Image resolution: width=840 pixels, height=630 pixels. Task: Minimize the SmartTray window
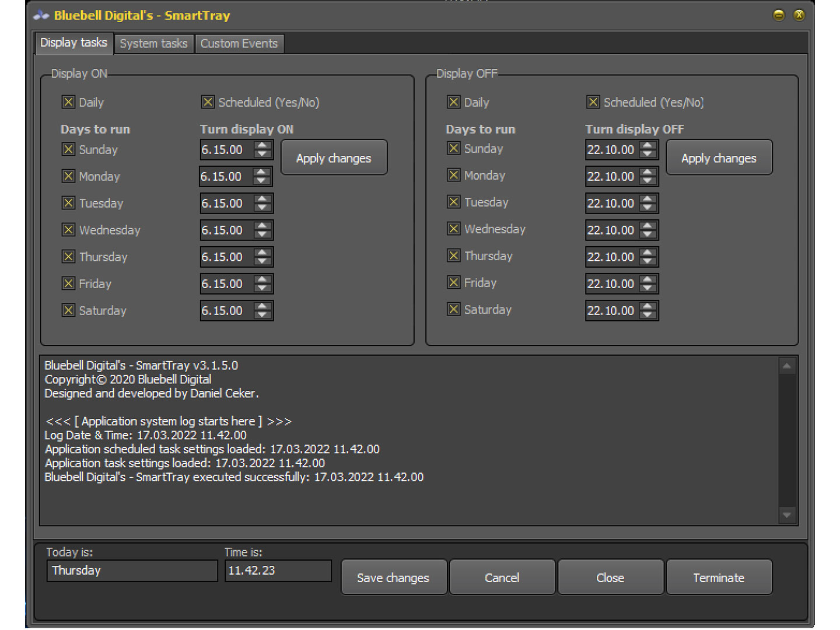point(779,15)
